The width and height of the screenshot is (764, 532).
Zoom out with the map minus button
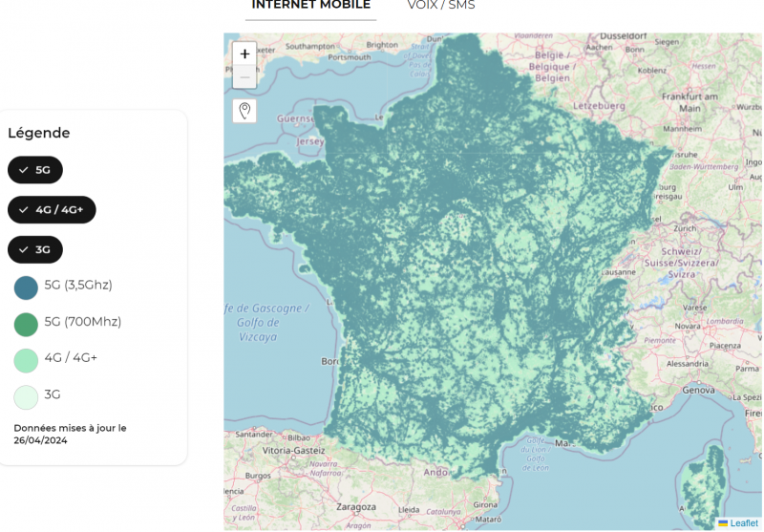(x=244, y=77)
